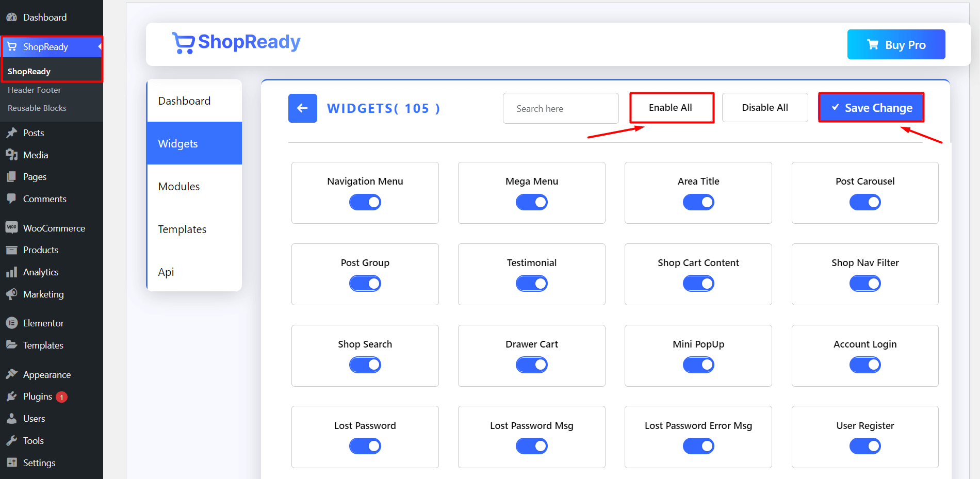Collapse the ShopReady sidebar menu arrow
Image resolution: width=980 pixels, height=479 pixels.
click(100, 46)
